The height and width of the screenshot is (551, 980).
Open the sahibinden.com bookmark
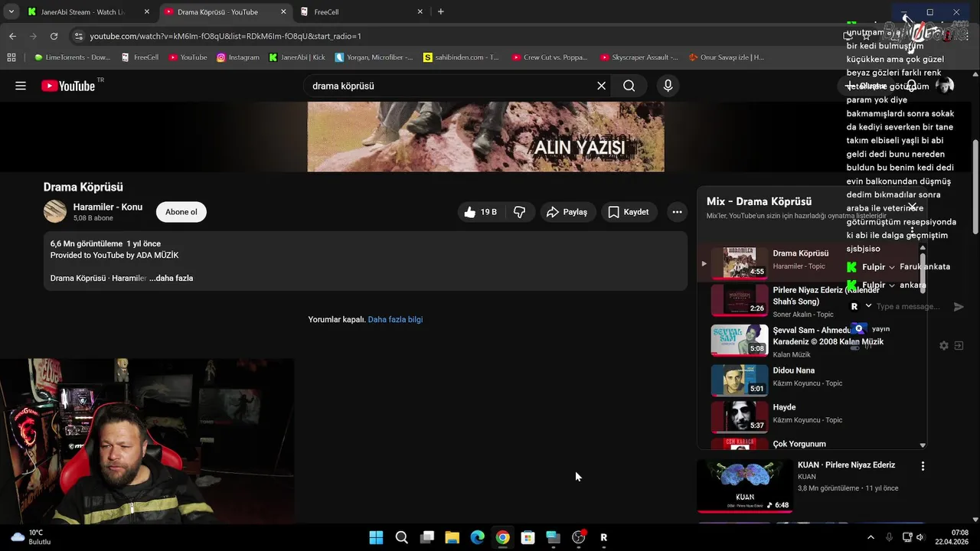(461, 57)
